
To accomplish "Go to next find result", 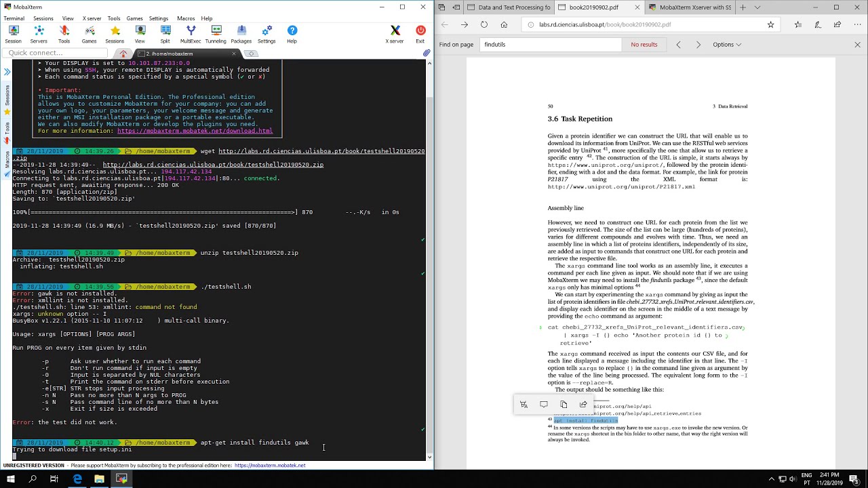I will pyautogui.click(x=698, y=45).
